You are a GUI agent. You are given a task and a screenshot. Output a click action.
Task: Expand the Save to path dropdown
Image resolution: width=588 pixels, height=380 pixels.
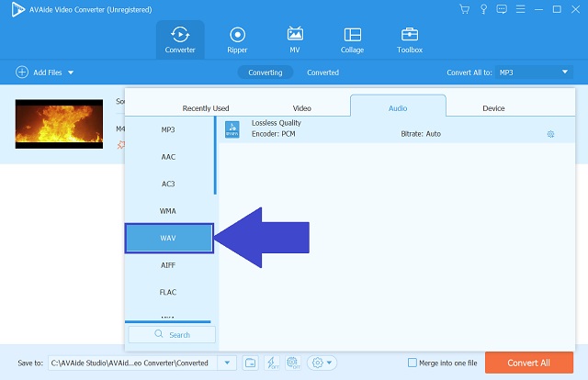click(x=227, y=363)
